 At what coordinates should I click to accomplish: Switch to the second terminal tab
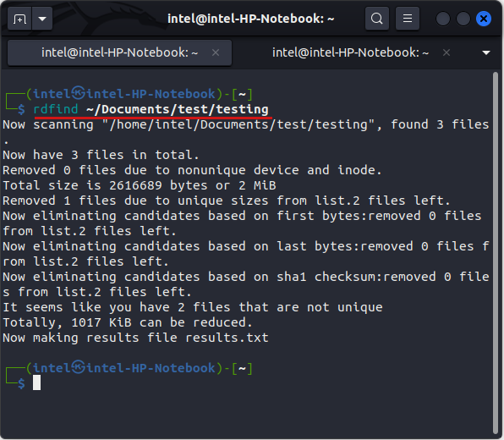350,52
